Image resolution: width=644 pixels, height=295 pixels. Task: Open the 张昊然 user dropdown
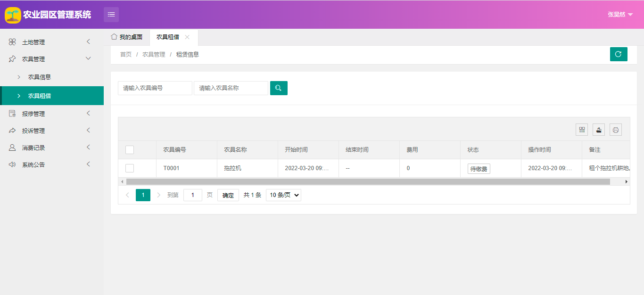point(620,15)
